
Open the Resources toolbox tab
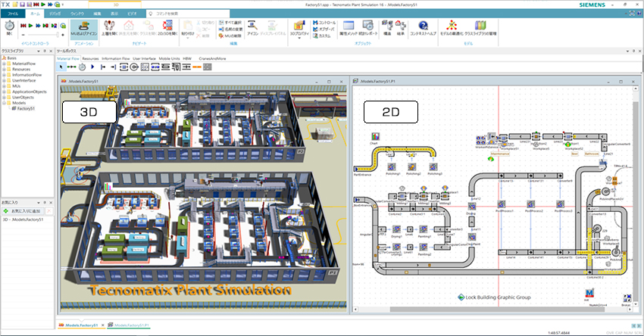pyautogui.click(x=90, y=59)
